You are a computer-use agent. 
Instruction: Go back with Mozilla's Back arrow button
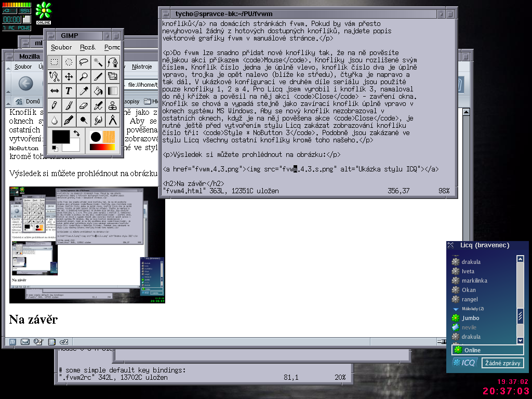coord(26,84)
